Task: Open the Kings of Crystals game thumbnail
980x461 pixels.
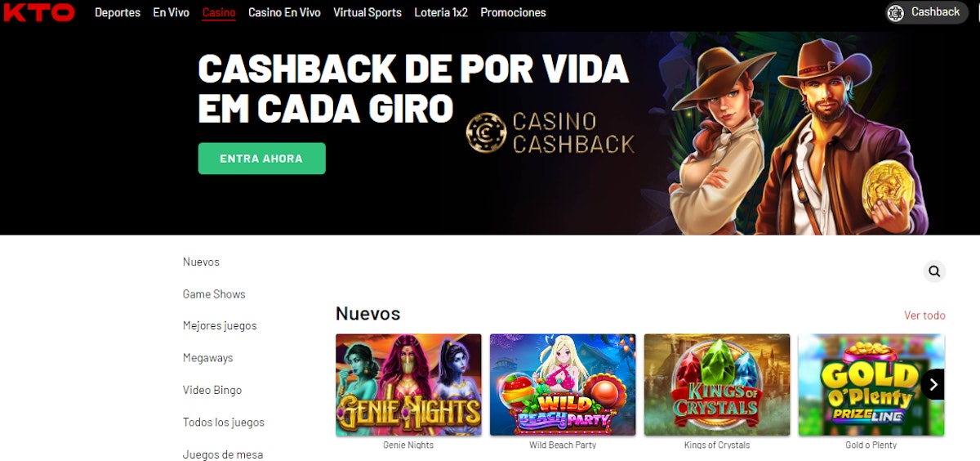Action: (717, 385)
